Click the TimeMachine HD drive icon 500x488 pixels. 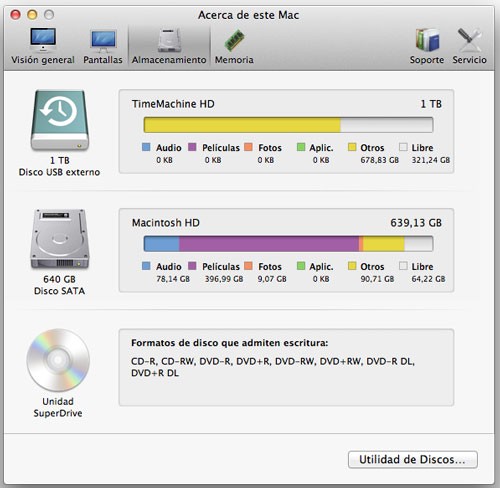[x=60, y=121]
